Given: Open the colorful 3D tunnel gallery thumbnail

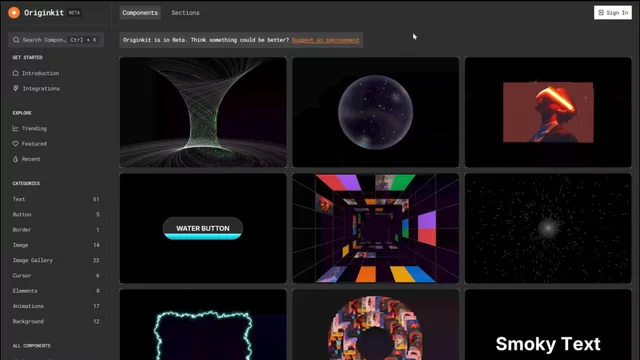Looking at the screenshot, I should click(376, 228).
